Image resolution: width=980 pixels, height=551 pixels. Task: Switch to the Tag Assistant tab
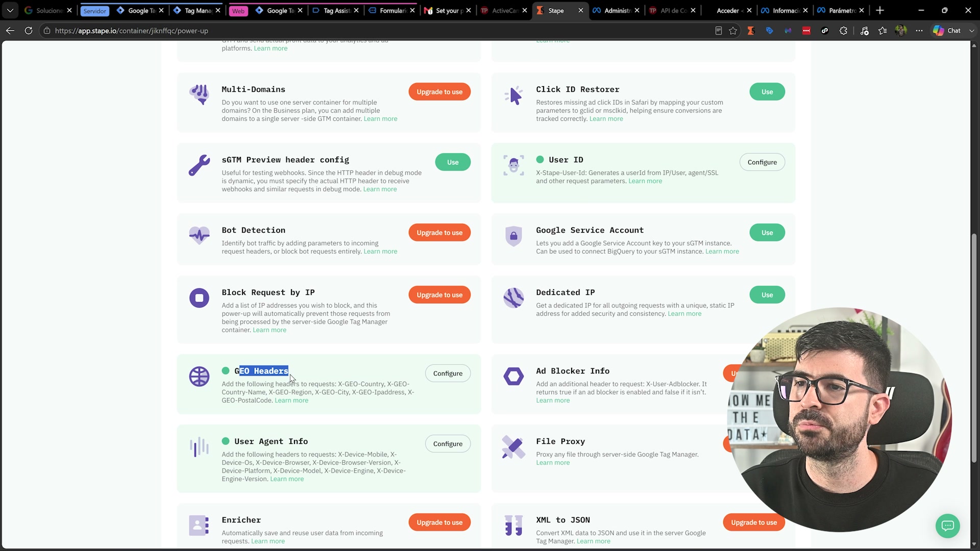pos(336,10)
